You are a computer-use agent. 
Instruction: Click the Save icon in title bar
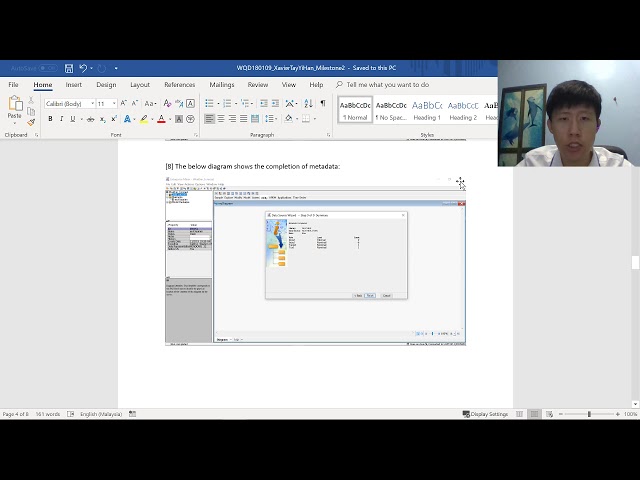[69, 68]
